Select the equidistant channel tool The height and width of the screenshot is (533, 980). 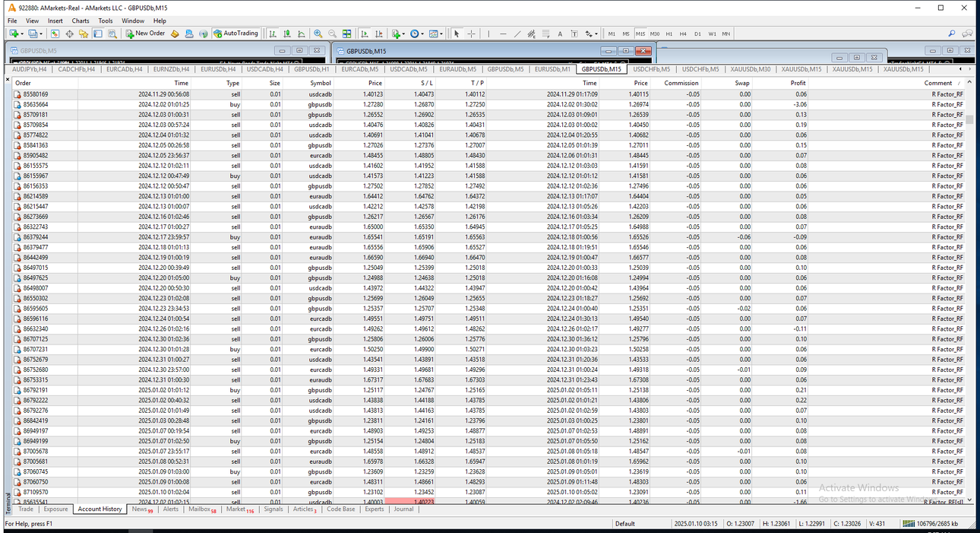tap(531, 33)
